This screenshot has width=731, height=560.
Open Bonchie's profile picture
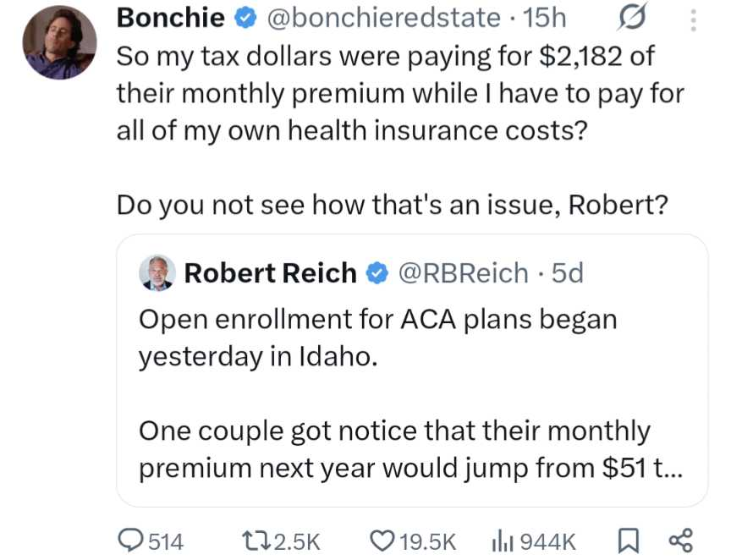(58, 42)
